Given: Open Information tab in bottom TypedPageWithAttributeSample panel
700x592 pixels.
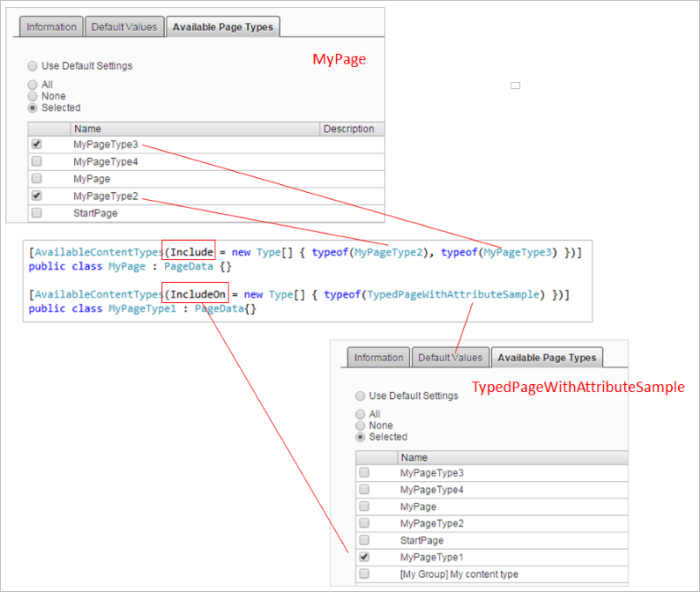Looking at the screenshot, I should coord(379,357).
